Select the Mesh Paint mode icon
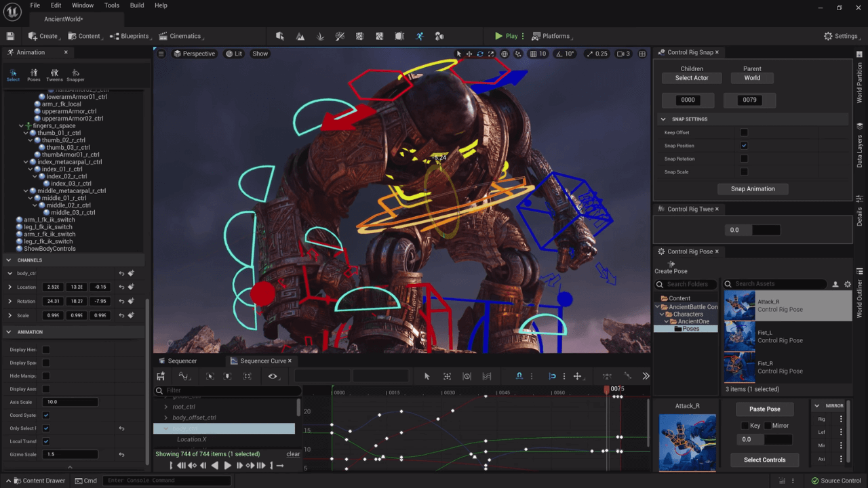The image size is (868, 488). pos(340,36)
